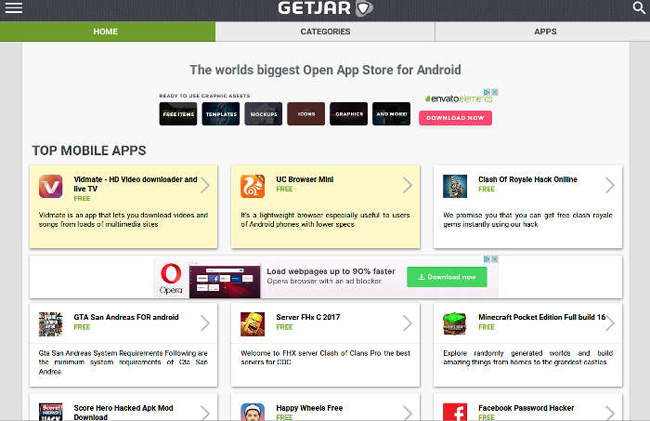The width and height of the screenshot is (650, 421).
Task: Click the search magnifier icon
Action: pyautogui.click(x=639, y=7)
